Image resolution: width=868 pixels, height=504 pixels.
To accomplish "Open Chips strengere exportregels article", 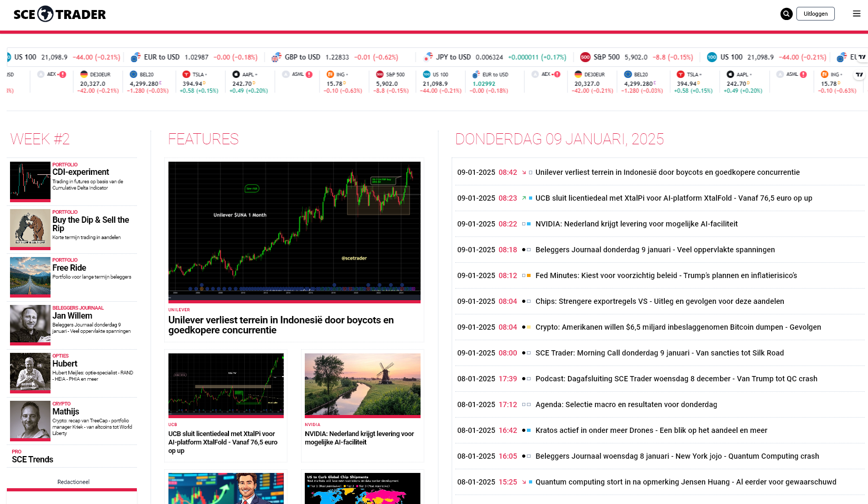I will 660,301.
